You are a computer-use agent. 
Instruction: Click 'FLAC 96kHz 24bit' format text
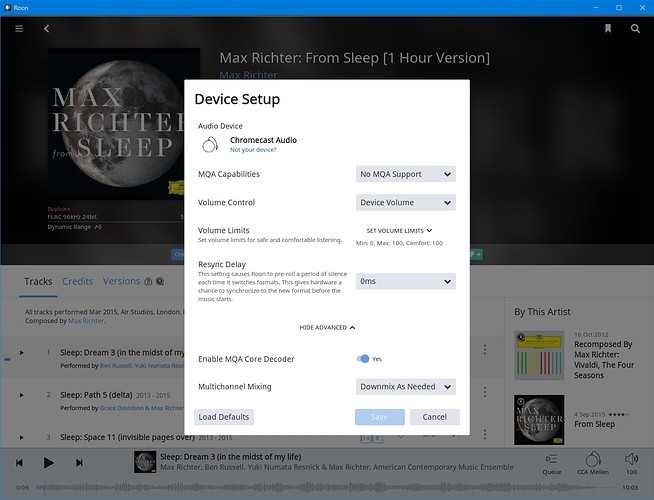click(x=72, y=217)
